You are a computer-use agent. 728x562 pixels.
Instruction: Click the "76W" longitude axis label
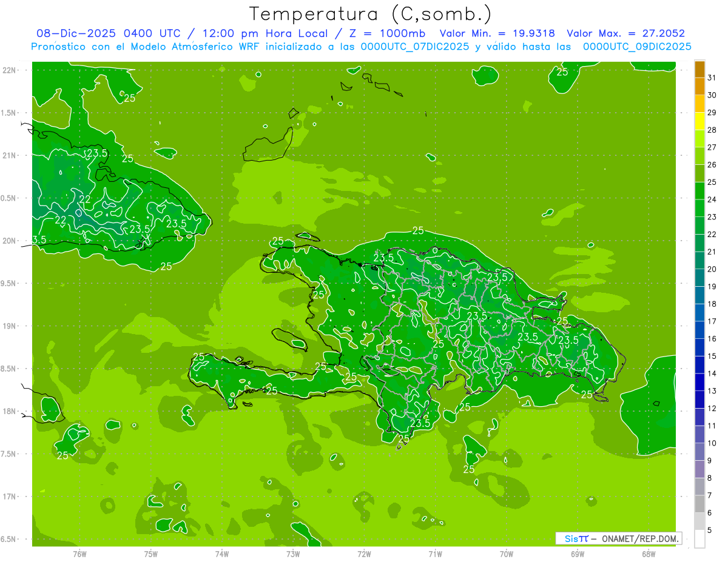[79, 554]
